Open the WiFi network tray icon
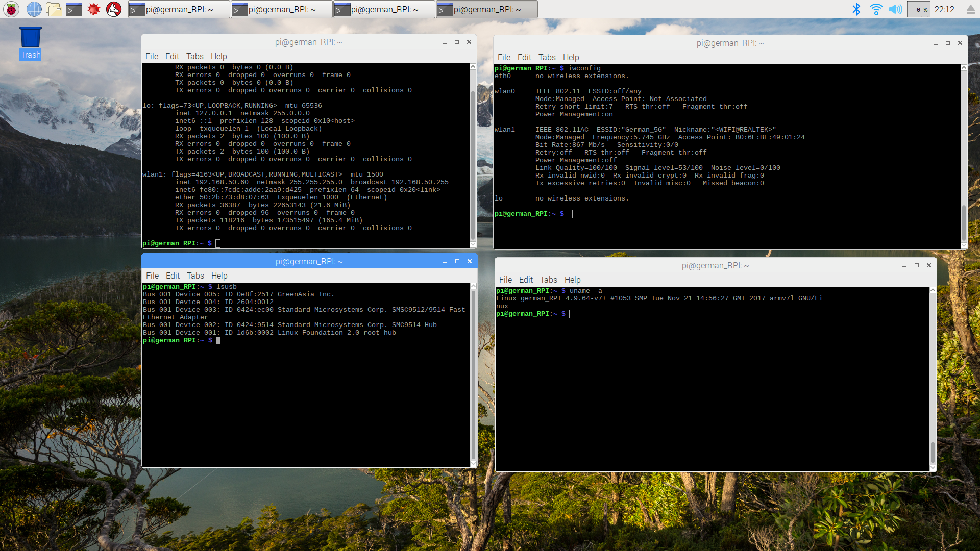 pos(876,9)
